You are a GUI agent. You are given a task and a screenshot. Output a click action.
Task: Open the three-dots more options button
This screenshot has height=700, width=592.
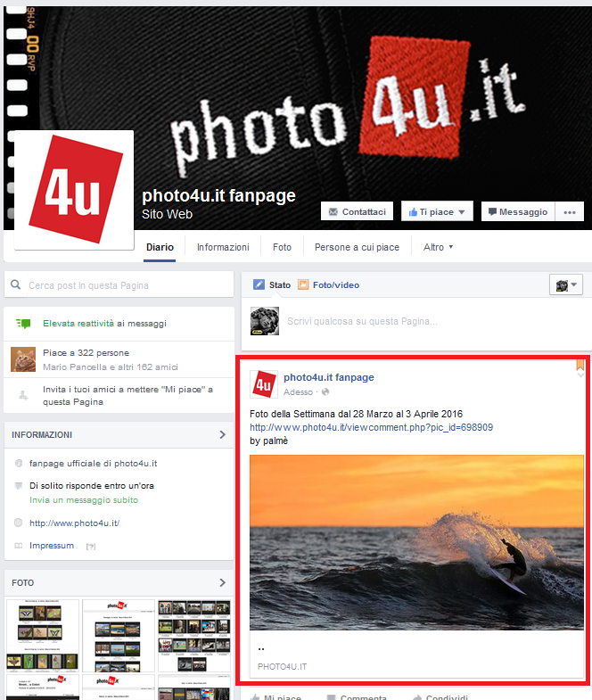[x=569, y=212]
